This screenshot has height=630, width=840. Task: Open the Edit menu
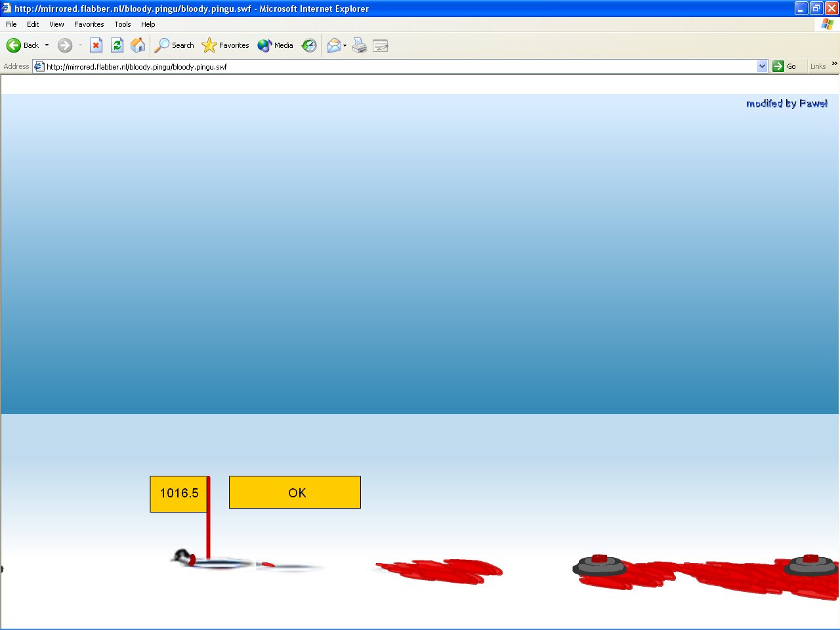[x=33, y=24]
